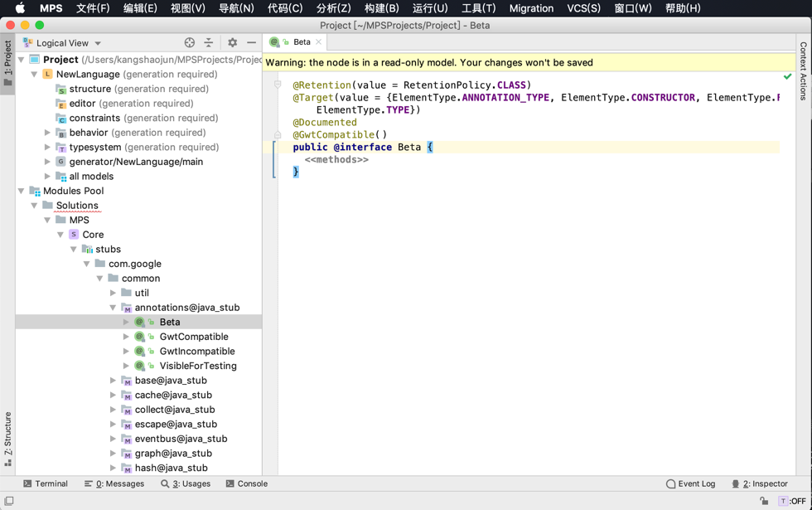The height and width of the screenshot is (510, 812).
Task: Hide the Project panel with minus icon
Action: pyautogui.click(x=251, y=42)
